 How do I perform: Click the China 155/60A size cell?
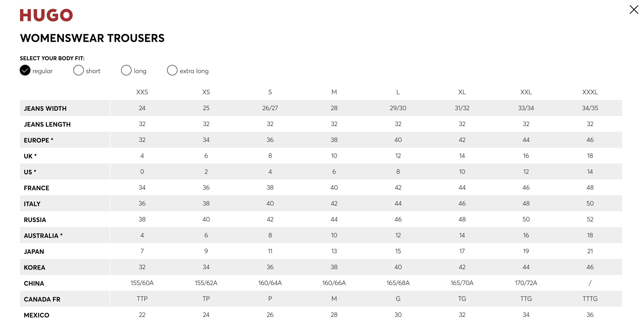click(142, 283)
